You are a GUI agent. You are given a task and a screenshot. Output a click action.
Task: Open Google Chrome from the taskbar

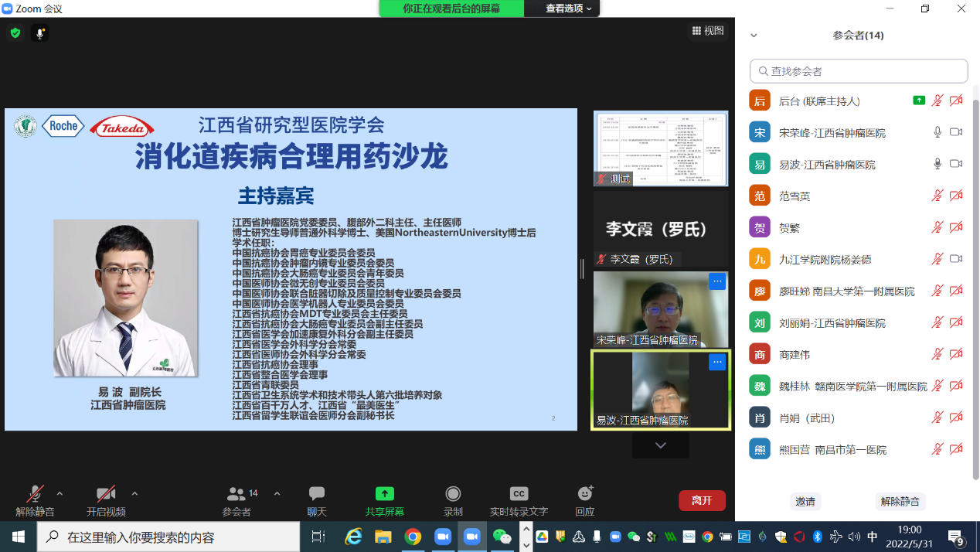413,537
